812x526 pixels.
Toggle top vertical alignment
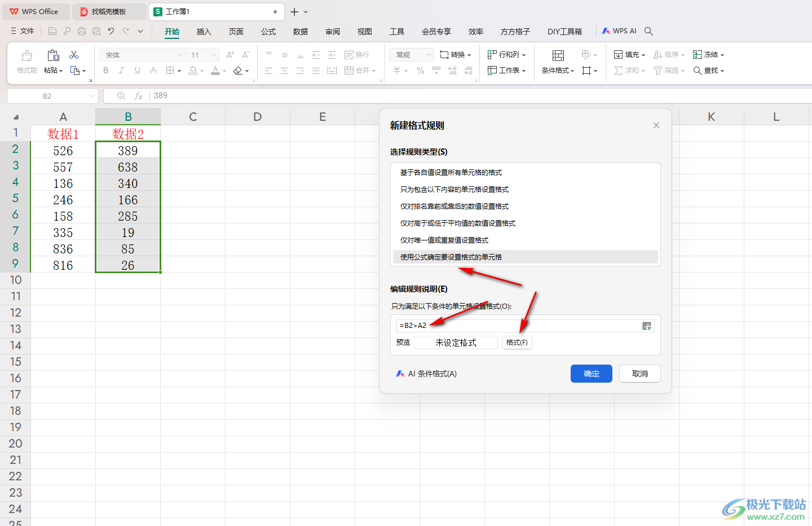pyautogui.click(x=269, y=55)
